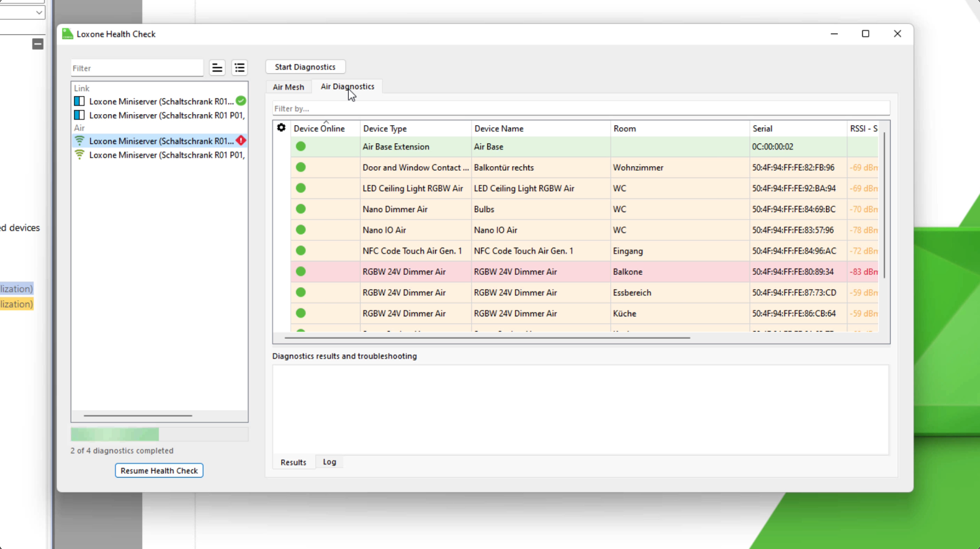Screen dimensions: 980x549
Task: Select second Link Loxone Miniserver entry
Action: pos(160,115)
